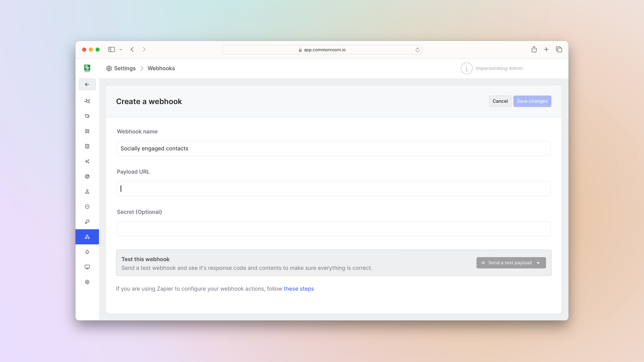Click into the Webhook name field
Image resolution: width=644 pixels, height=362 pixels.
click(333, 148)
